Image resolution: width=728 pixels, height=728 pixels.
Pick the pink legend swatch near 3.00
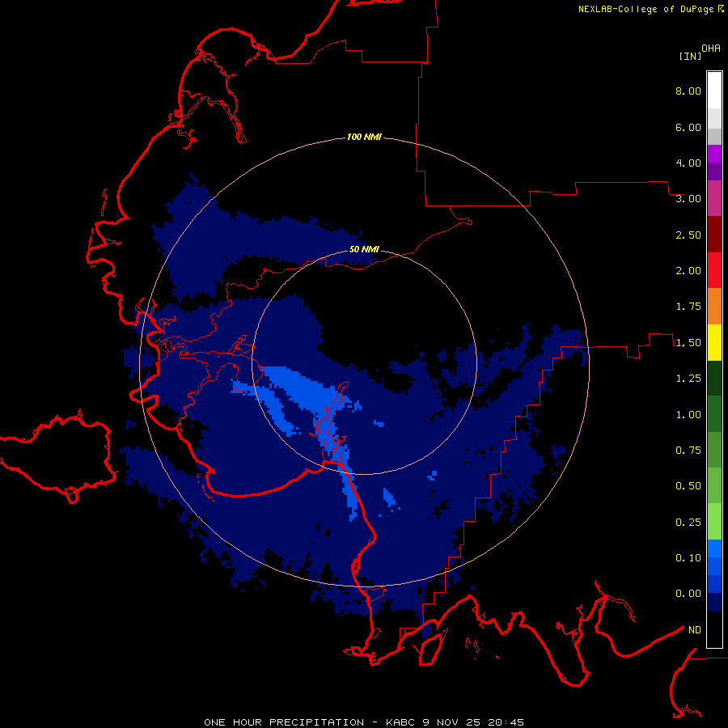point(714,198)
